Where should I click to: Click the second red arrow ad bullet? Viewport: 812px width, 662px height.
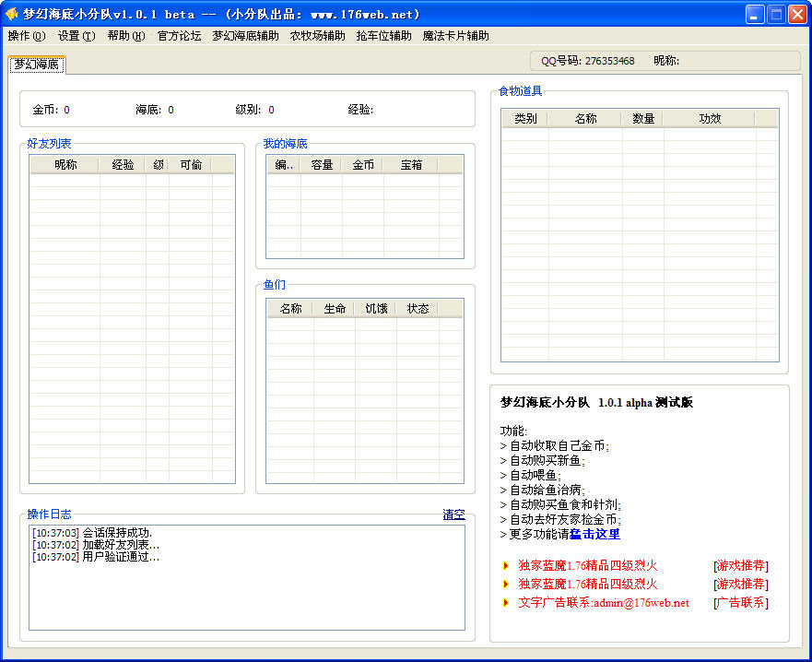[x=506, y=584]
